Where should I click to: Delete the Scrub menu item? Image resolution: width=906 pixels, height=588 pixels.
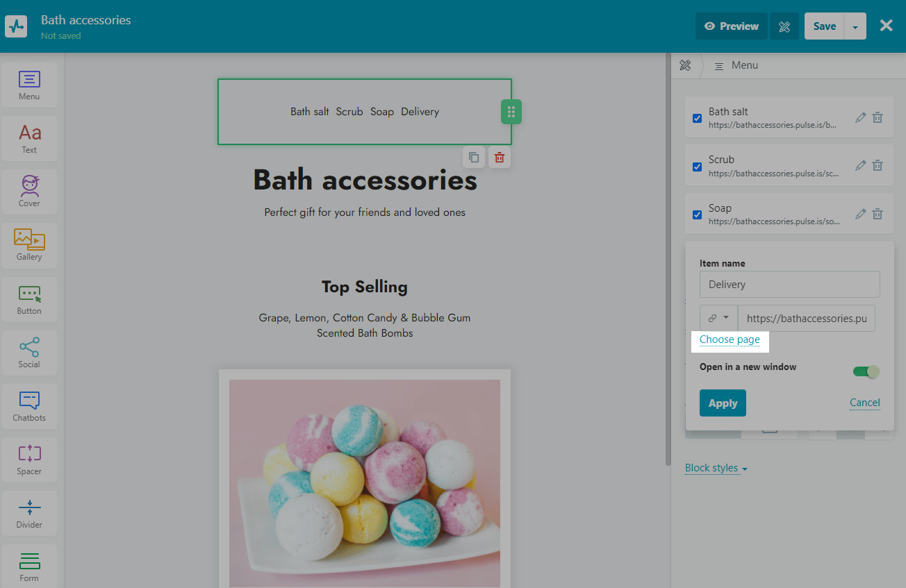pos(878,166)
